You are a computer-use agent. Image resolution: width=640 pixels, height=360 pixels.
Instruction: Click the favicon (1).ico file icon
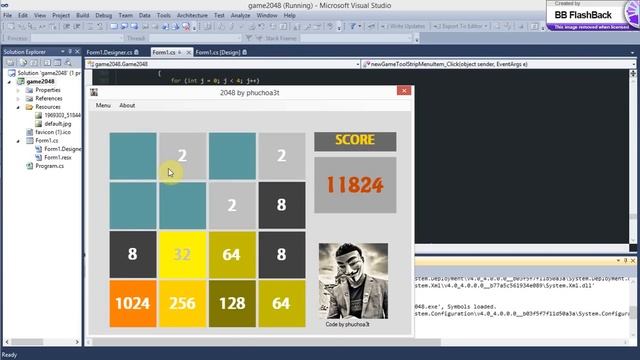(29, 132)
